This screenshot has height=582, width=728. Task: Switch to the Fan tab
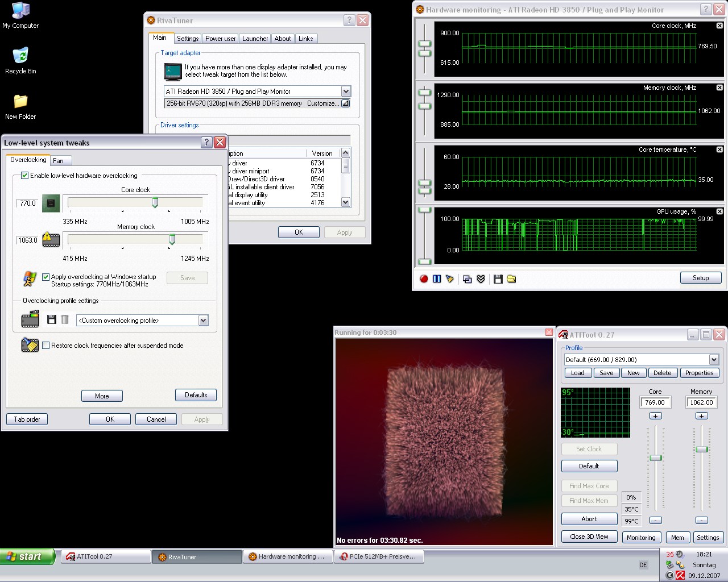tap(59, 161)
